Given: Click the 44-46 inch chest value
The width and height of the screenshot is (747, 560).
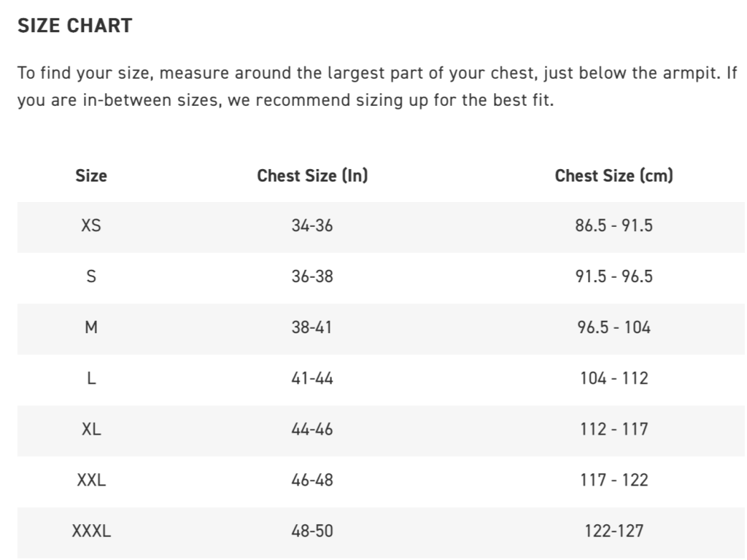Looking at the screenshot, I should pyautogui.click(x=312, y=429).
